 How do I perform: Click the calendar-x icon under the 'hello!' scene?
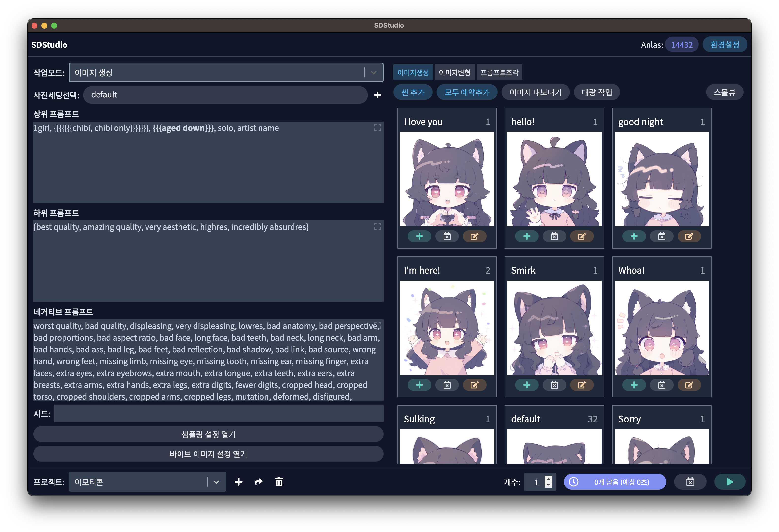pos(554,236)
